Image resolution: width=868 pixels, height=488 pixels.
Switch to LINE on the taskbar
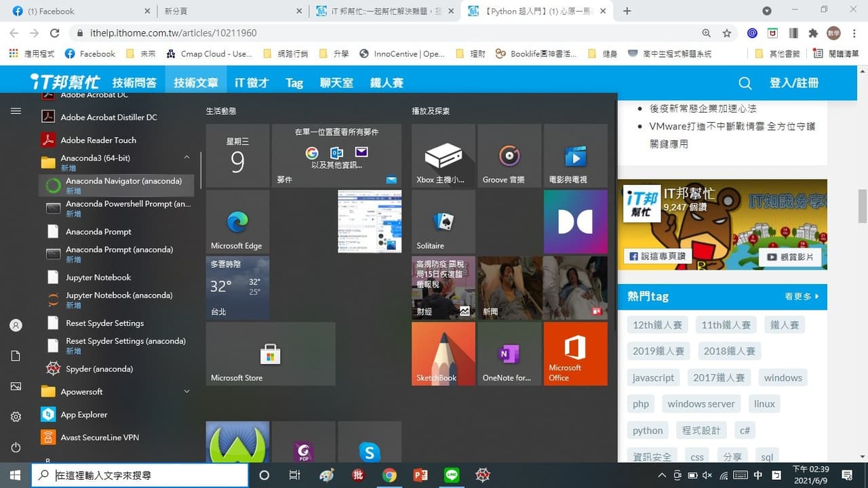pos(452,475)
